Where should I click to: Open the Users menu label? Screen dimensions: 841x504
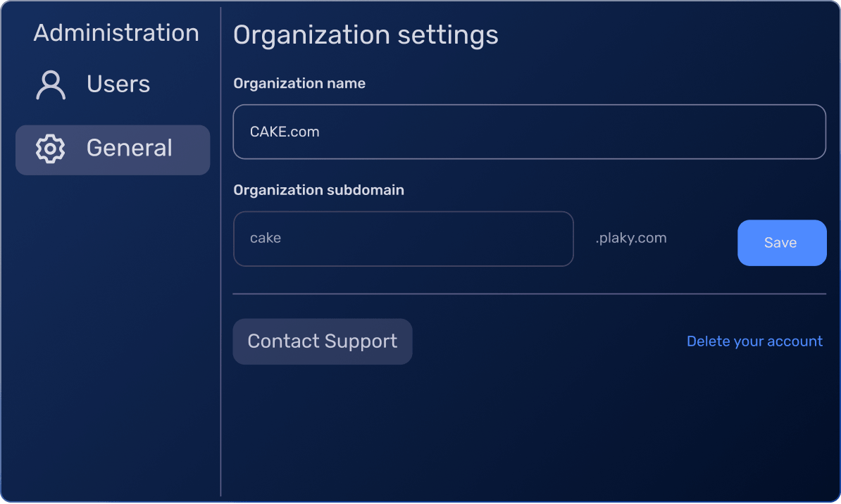118,84
